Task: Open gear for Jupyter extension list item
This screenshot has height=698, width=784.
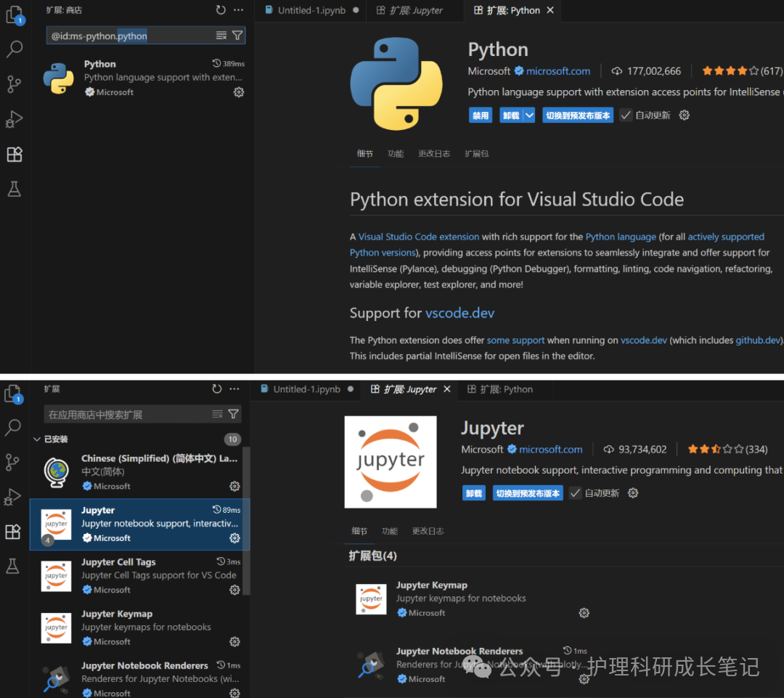Action: click(x=234, y=538)
